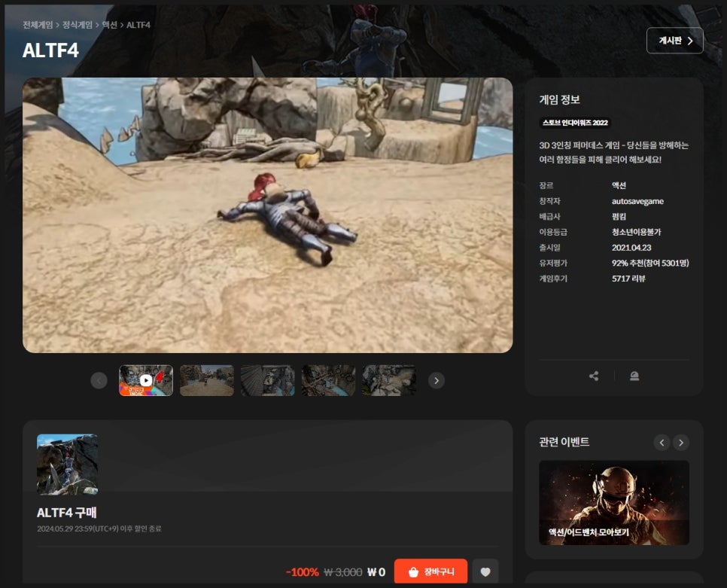Screen dimensions: 727x588
Task: Click the final price ₩0
Action: click(376, 572)
